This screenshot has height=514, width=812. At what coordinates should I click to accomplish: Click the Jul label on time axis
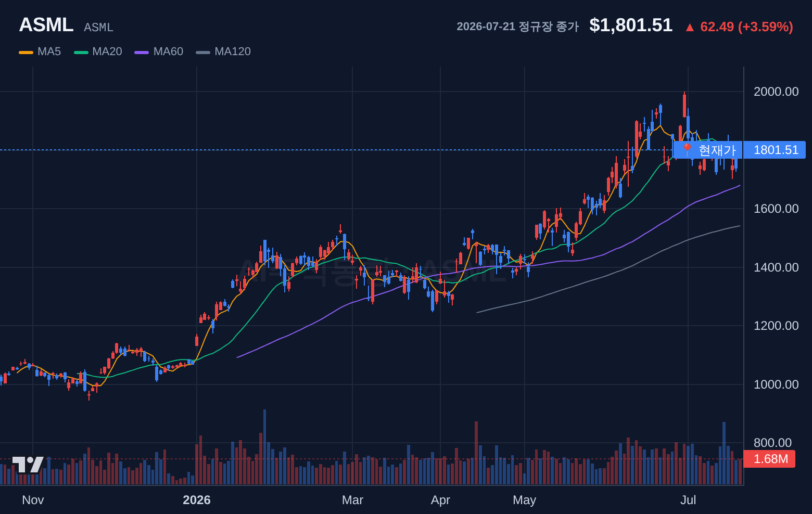[x=688, y=500]
